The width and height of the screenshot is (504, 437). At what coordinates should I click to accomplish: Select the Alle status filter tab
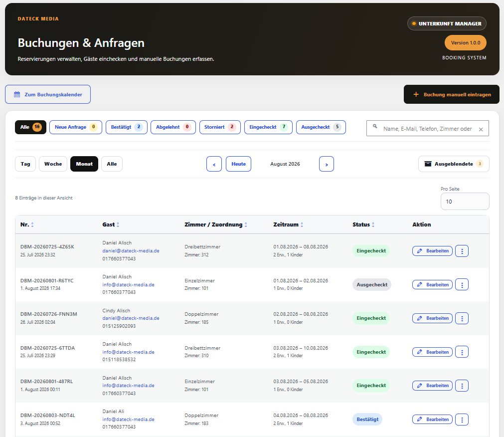(30, 127)
